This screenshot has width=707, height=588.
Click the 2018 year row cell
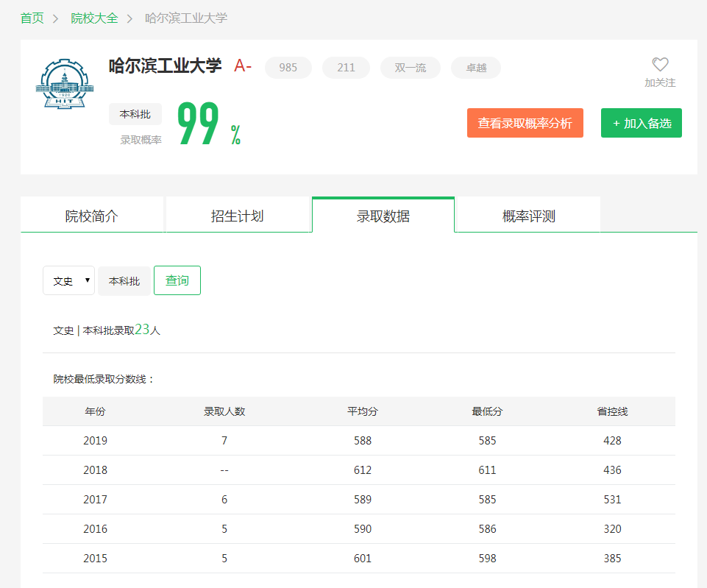coord(95,470)
